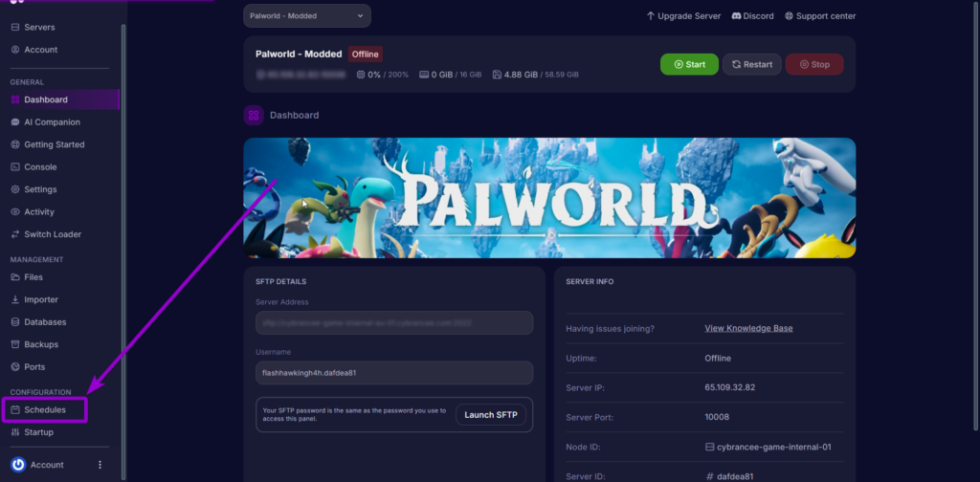Follow the View Knowledge Base link
This screenshot has width=980, height=482.
tap(748, 328)
